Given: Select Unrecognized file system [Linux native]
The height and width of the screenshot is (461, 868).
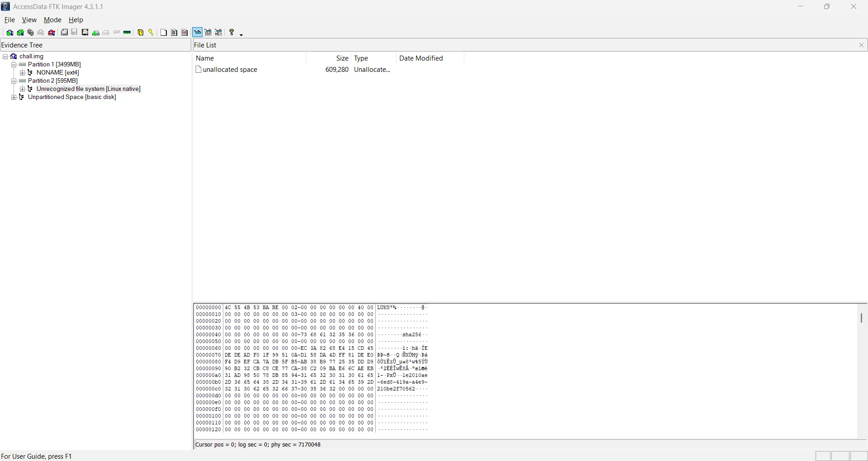Looking at the screenshot, I should 89,89.
